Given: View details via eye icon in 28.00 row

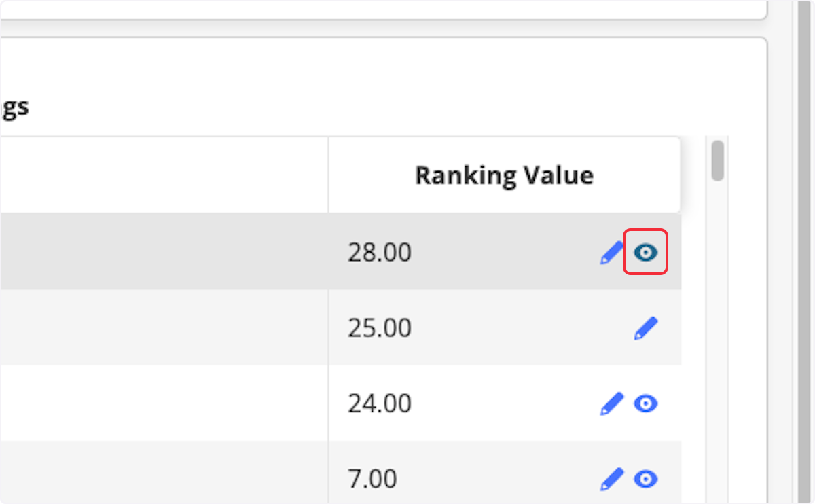Looking at the screenshot, I should pos(646,253).
